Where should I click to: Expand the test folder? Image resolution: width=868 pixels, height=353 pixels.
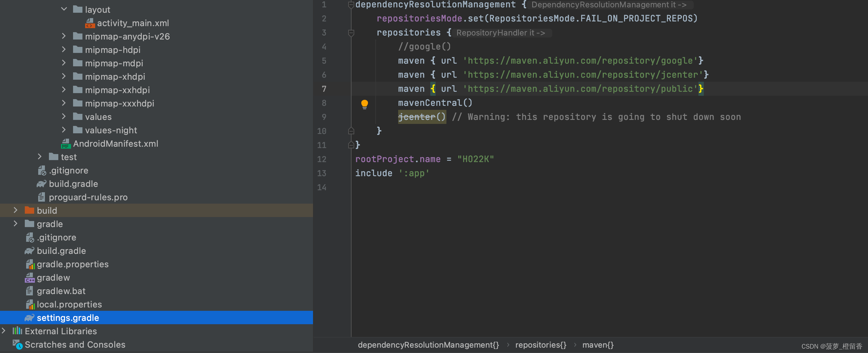tap(40, 157)
